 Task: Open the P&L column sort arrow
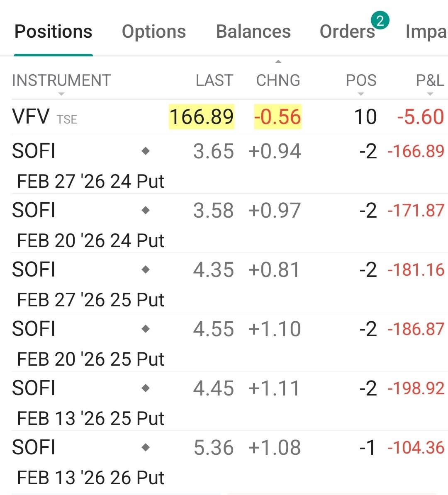tap(430, 94)
